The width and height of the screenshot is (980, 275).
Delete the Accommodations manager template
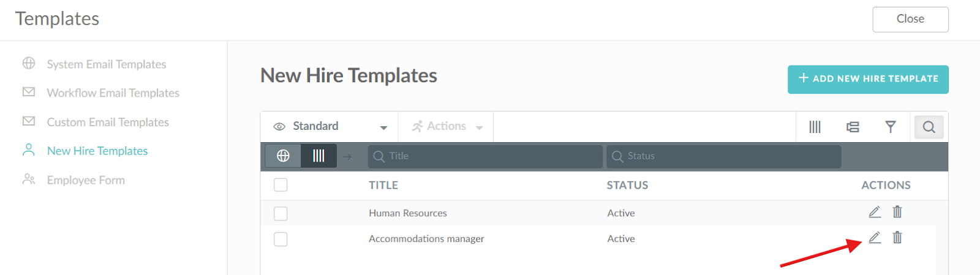point(897,238)
